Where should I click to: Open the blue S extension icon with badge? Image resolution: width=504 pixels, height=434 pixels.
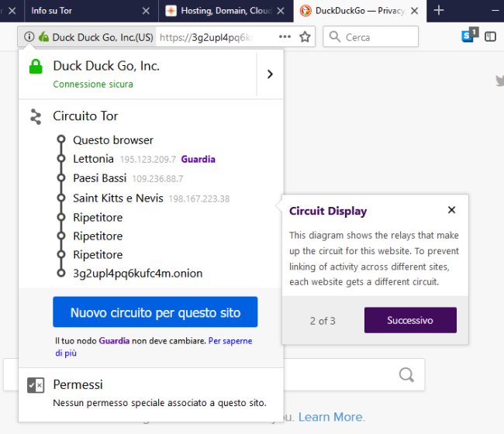tap(470, 36)
